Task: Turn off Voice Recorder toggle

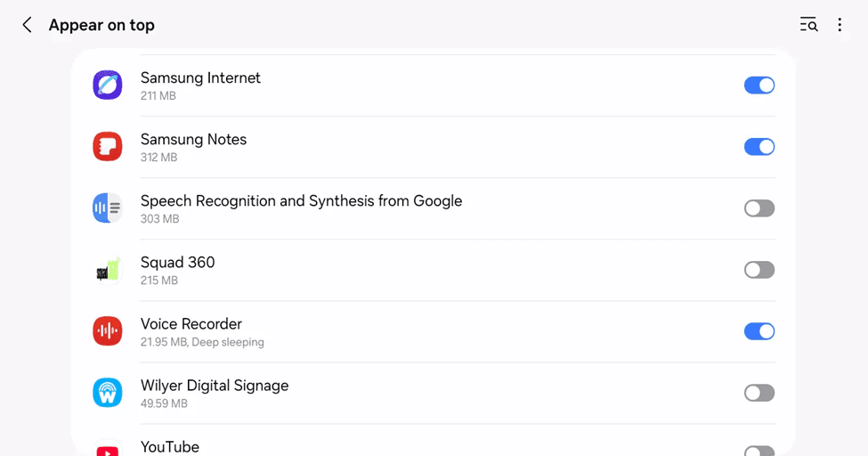Action: 759,331
